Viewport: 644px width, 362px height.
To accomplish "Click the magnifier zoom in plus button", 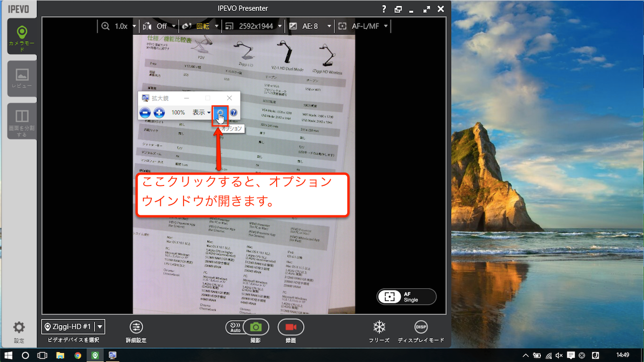I will (x=159, y=113).
